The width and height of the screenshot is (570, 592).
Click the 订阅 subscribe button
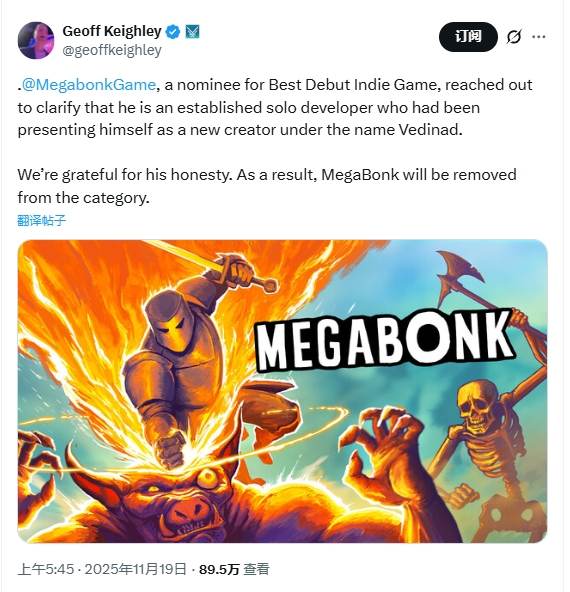[468, 37]
